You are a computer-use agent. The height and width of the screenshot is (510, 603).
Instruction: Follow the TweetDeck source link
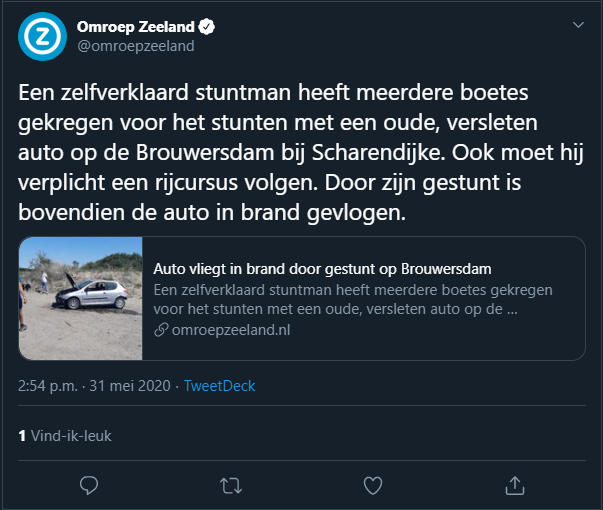pyautogui.click(x=220, y=385)
